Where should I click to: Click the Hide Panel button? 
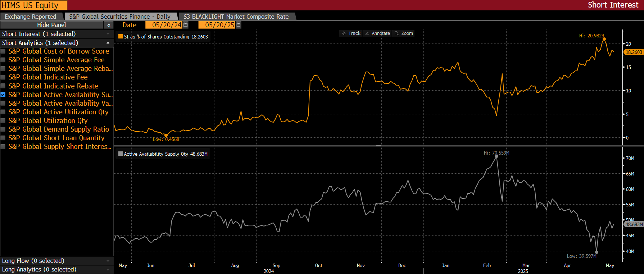point(52,25)
